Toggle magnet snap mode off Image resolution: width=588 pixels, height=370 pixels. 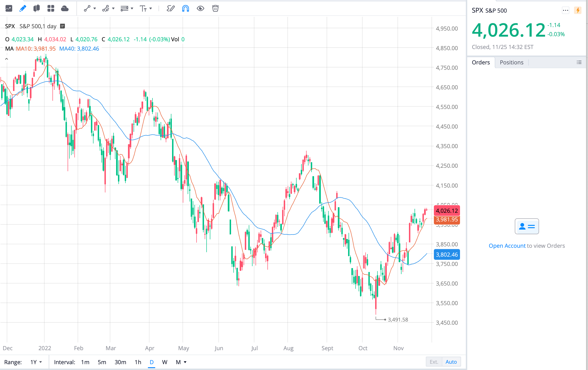pyautogui.click(x=186, y=9)
